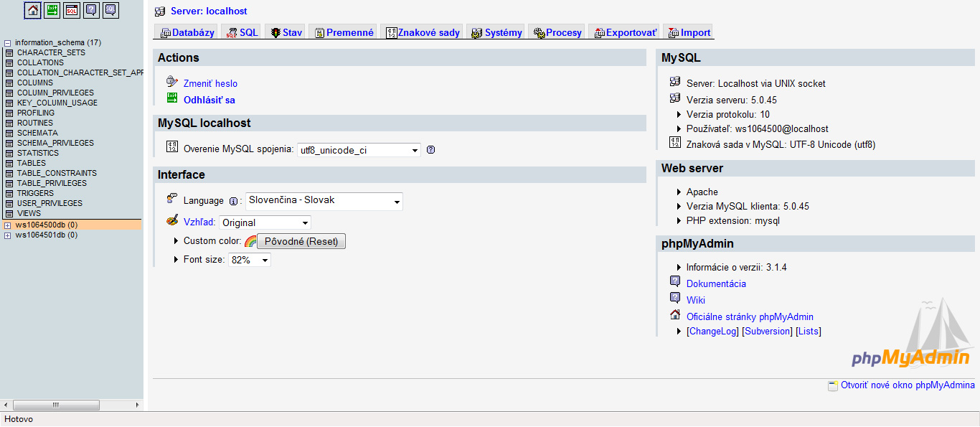Click the rainbow custom color icon

click(250, 242)
